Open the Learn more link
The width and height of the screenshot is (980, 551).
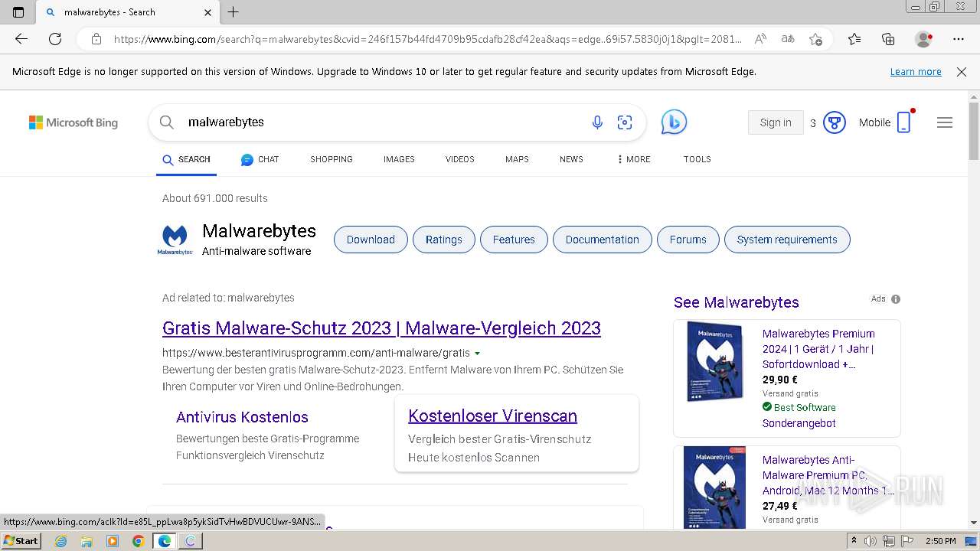tap(916, 72)
